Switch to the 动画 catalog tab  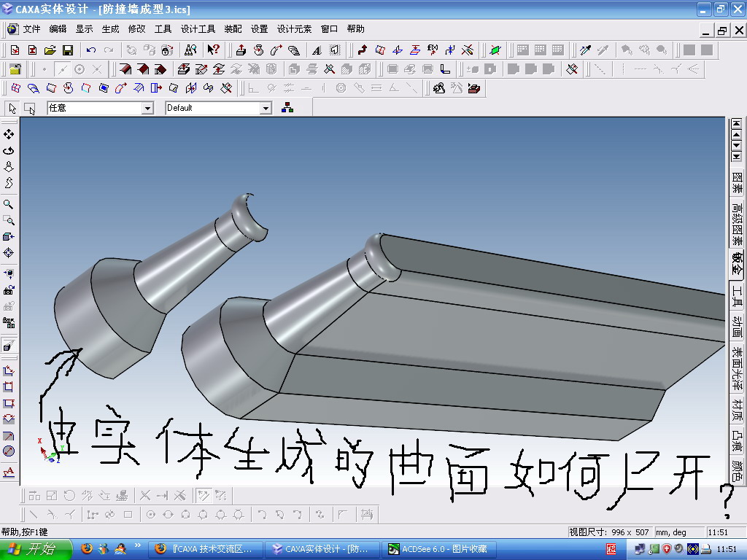(x=737, y=327)
